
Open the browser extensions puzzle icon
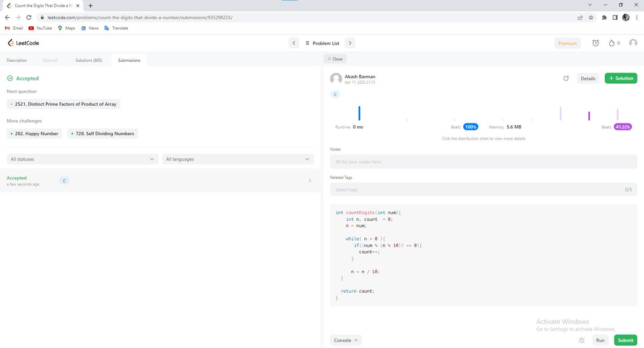[605, 17]
